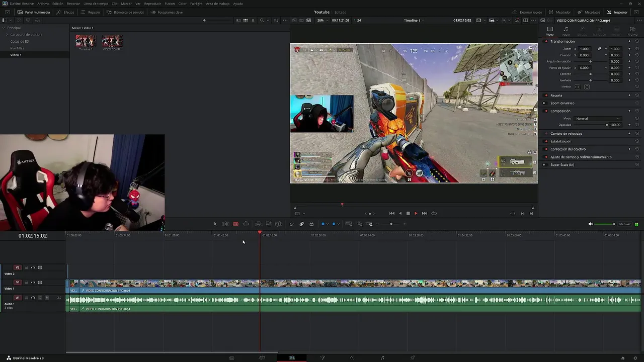Select the arrow selection tool in timeline toolbar
644x362 pixels.
click(215, 224)
